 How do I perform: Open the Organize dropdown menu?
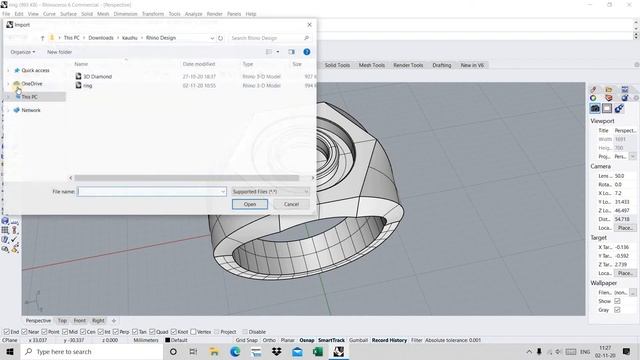23,52
